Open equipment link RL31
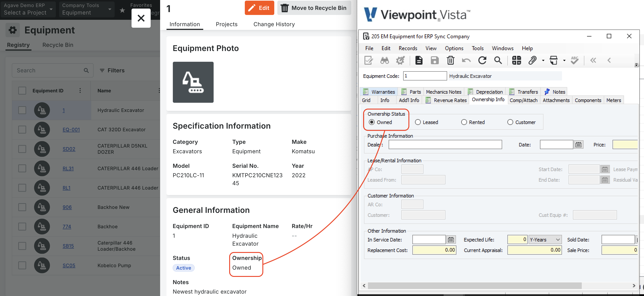644x296 pixels. pyautogui.click(x=68, y=168)
